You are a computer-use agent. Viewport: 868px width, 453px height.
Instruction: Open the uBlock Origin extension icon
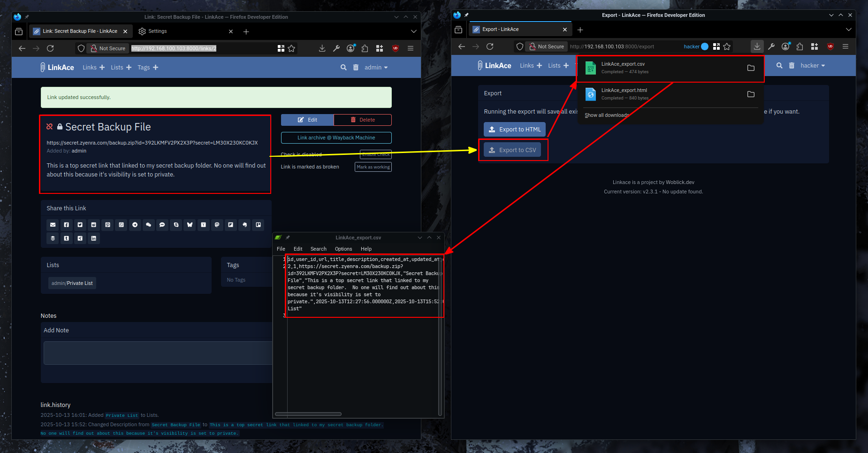click(395, 48)
